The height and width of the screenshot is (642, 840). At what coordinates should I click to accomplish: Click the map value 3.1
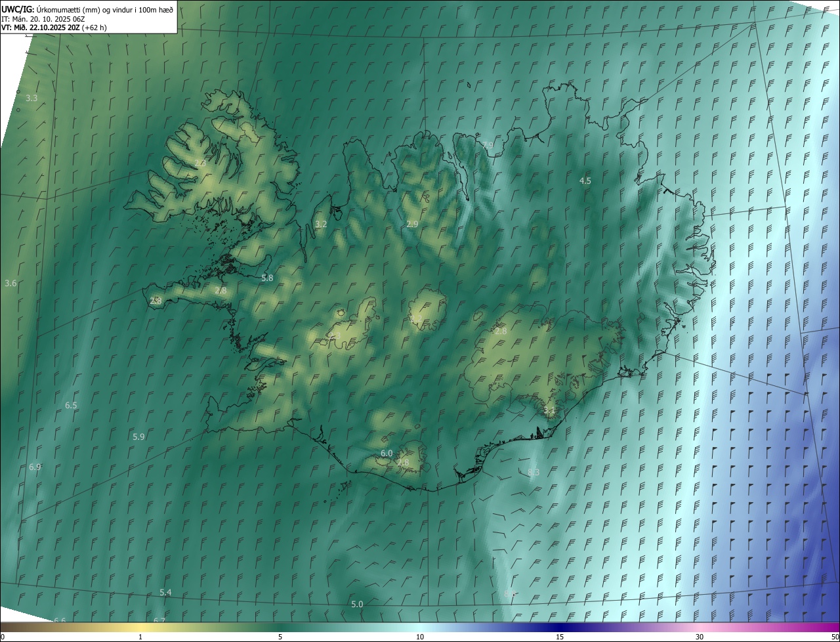[550, 411]
